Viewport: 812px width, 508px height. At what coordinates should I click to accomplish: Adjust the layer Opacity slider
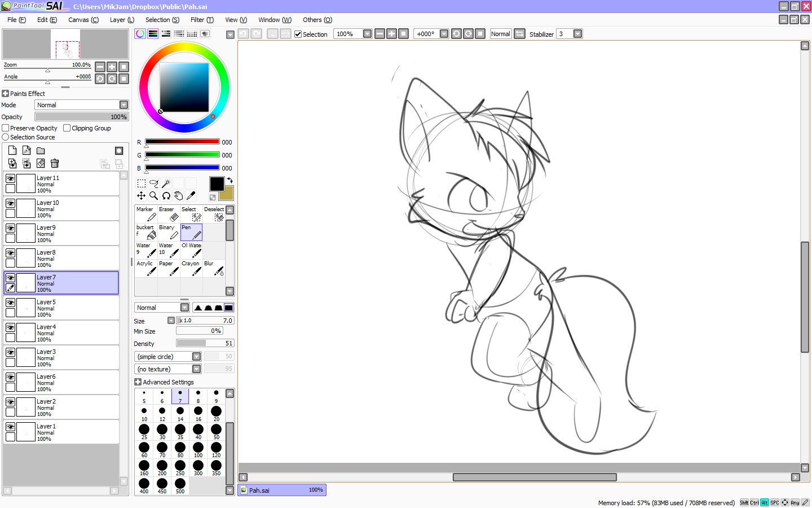click(x=82, y=117)
